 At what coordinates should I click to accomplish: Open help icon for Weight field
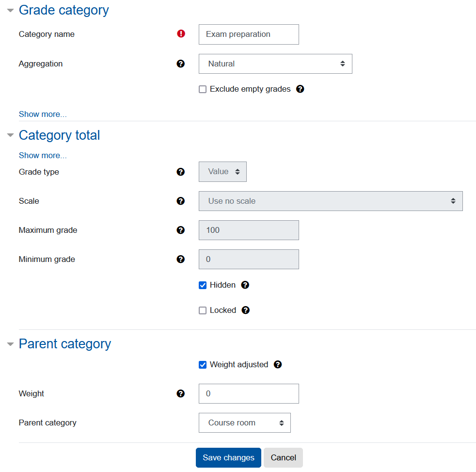pos(181,393)
